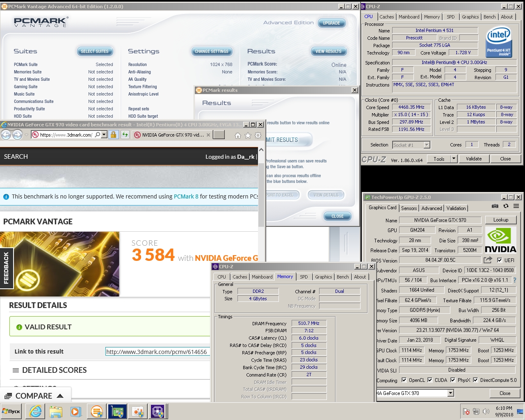
Task: Open the Socket #1 selection dropdown
Action: pos(427,145)
